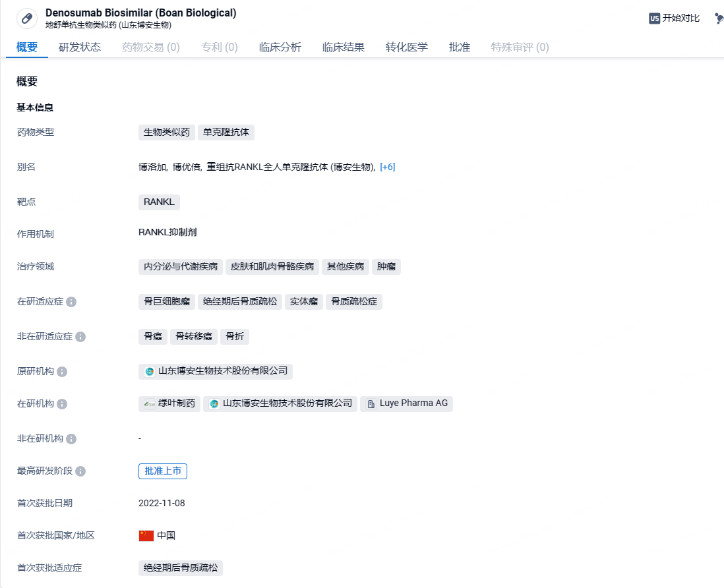Open the 药物交易 (0) tab
Screen dimensions: 724x588
[x=151, y=47]
